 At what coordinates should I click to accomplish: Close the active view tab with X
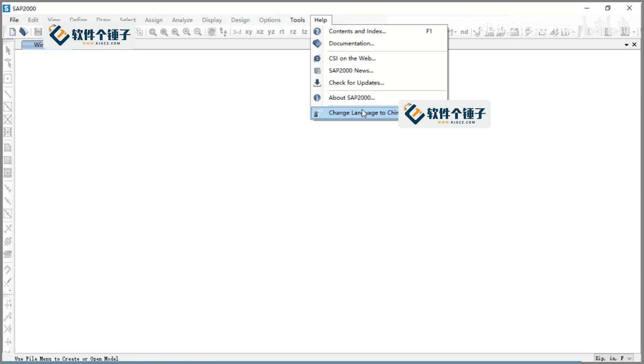click(634, 45)
